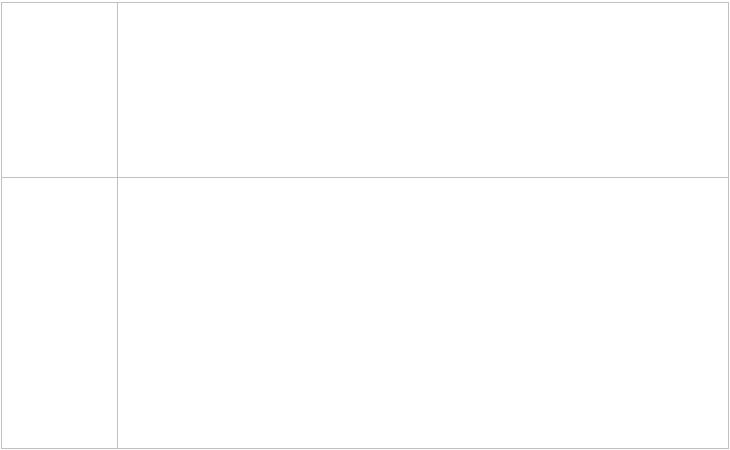This screenshot has width=730, height=450.
Task: Click the table's outer bottom border
Action: coord(365,449)
